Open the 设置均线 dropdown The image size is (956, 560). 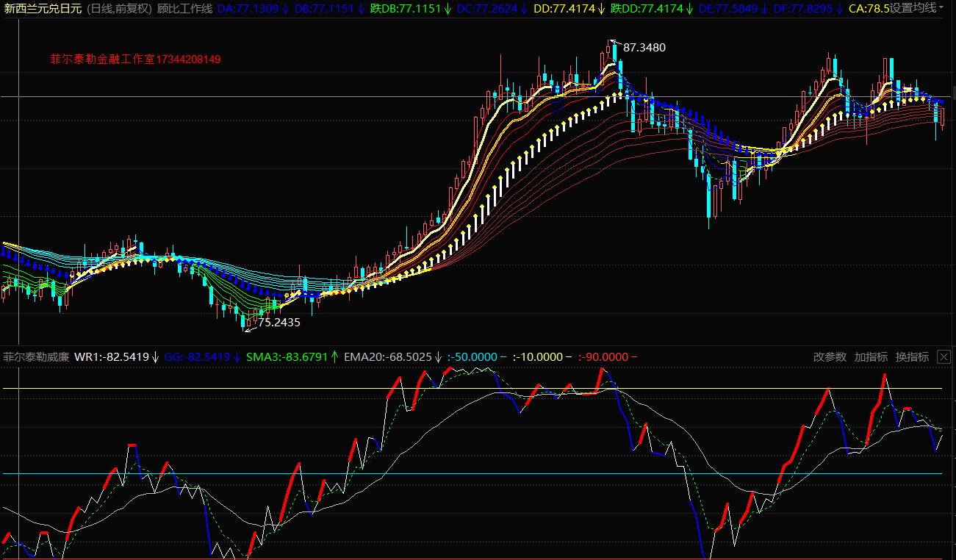pyautogui.click(x=917, y=9)
